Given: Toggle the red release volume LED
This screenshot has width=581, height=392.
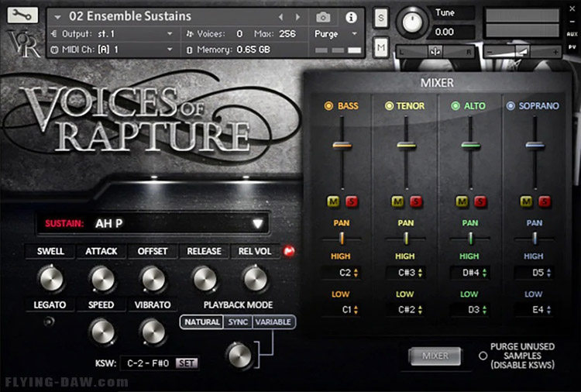Looking at the screenshot, I should click(289, 251).
